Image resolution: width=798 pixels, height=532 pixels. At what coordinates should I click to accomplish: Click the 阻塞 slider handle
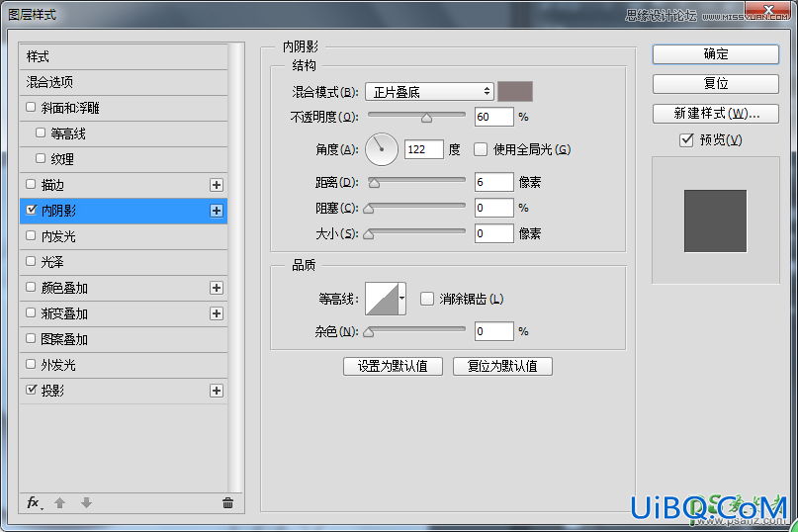pos(369,209)
